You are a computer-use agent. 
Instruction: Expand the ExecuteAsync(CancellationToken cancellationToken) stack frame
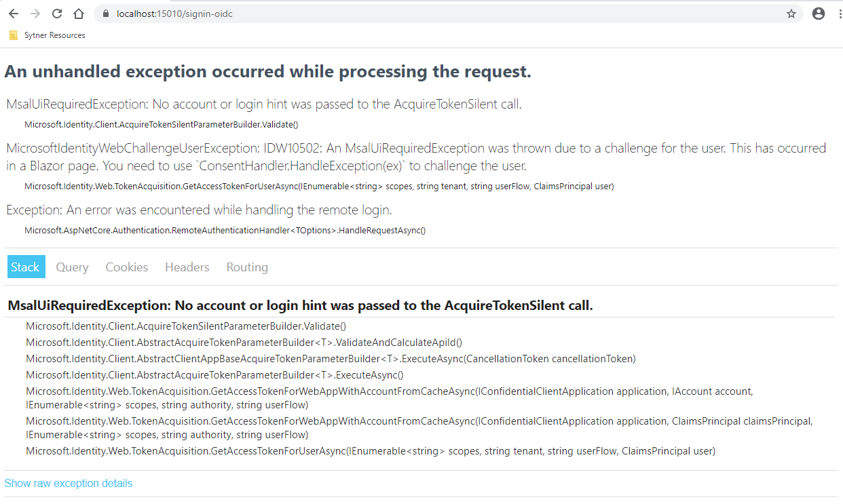[331, 359]
